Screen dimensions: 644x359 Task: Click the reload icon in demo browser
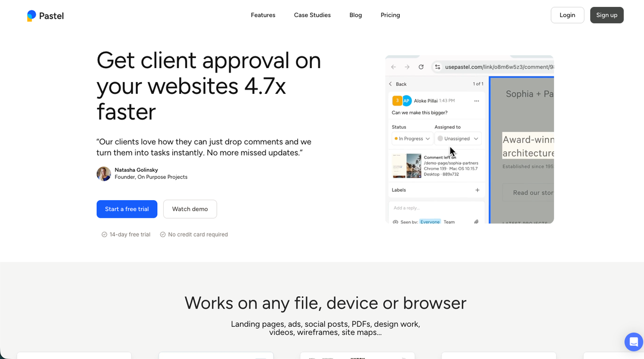[x=421, y=67]
